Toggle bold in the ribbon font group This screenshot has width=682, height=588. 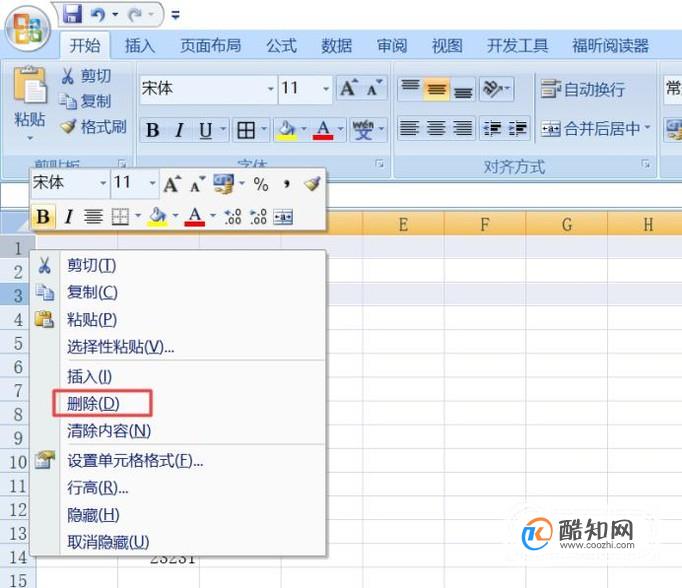tap(153, 130)
